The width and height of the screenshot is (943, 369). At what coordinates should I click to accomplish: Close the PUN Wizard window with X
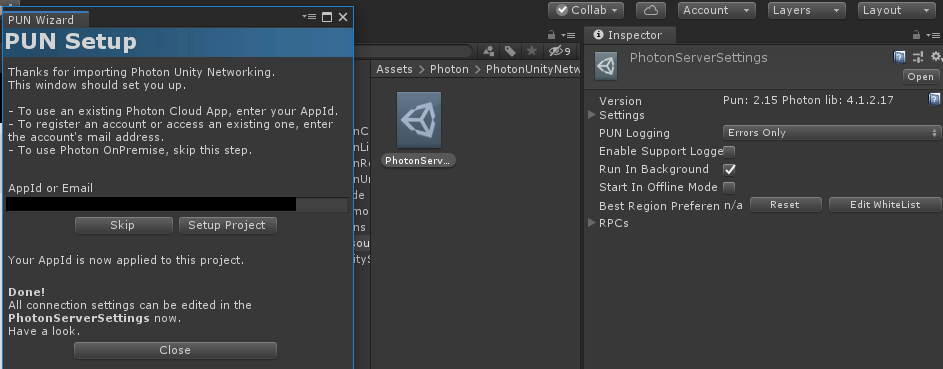click(343, 17)
